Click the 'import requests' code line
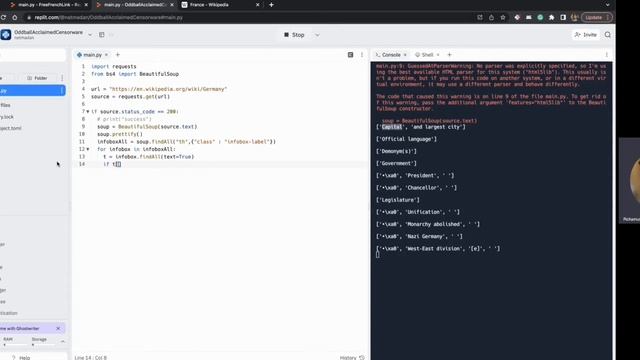 tap(113, 66)
